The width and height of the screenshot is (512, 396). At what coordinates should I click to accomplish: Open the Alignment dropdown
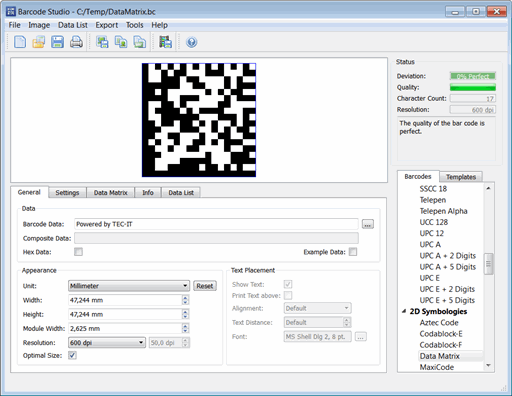pos(317,308)
